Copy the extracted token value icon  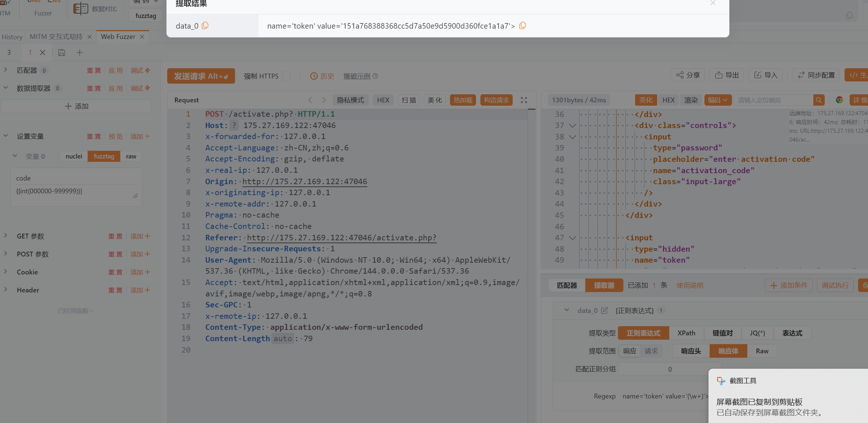point(523,26)
